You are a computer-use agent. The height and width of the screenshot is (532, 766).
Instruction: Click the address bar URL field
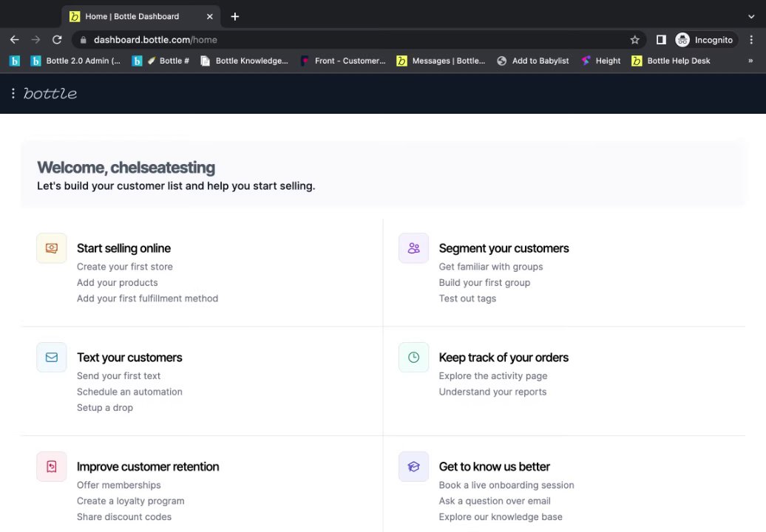[x=355, y=40]
